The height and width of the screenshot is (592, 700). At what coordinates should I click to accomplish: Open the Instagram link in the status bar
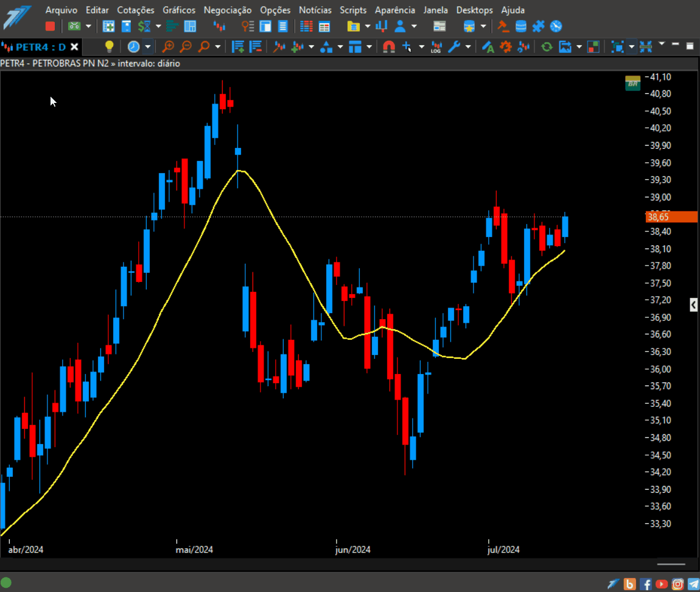(677, 583)
